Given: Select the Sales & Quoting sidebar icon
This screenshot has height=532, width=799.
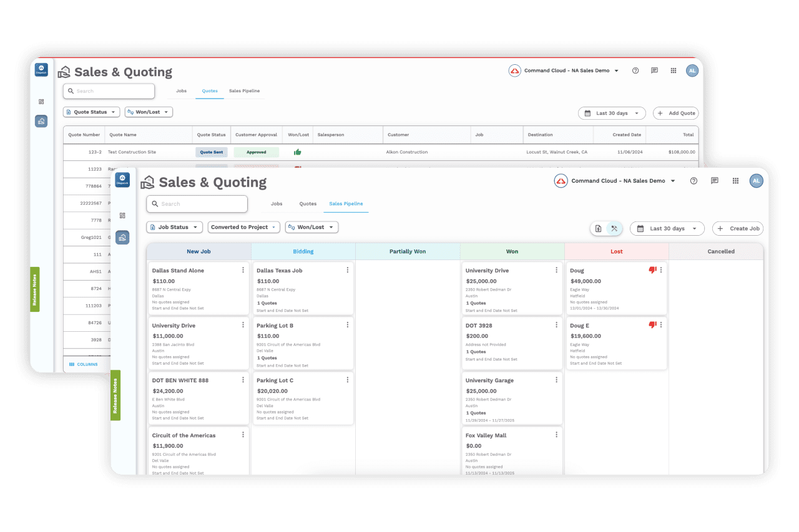Looking at the screenshot, I should [x=122, y=237].
